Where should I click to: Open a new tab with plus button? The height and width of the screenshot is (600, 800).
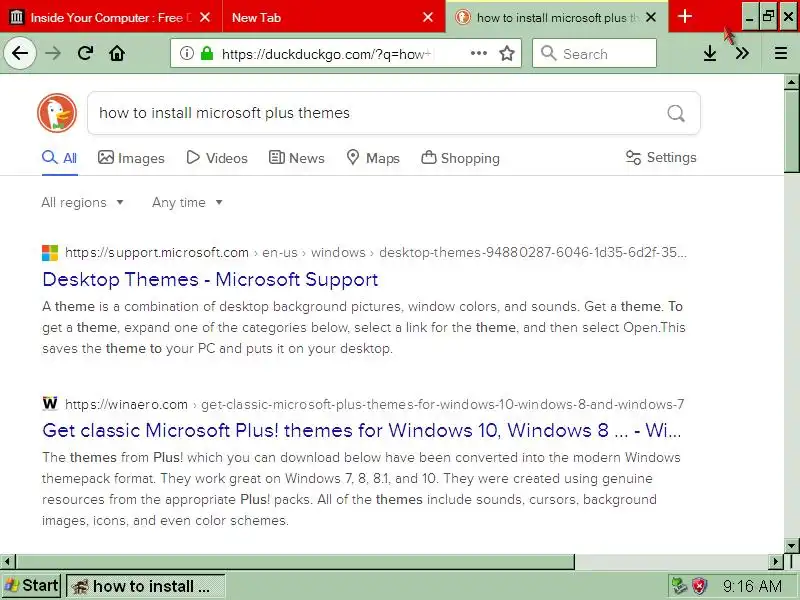685,17
